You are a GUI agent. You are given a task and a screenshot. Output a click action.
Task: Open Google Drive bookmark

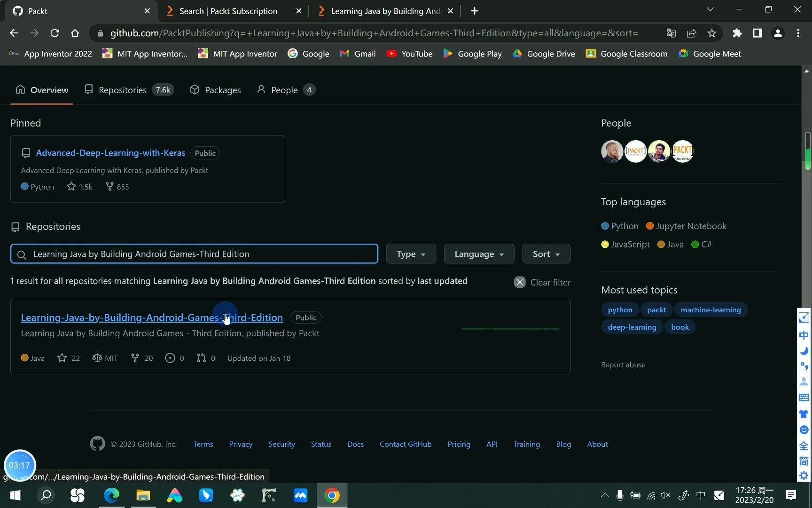click(x=544, y=54)
